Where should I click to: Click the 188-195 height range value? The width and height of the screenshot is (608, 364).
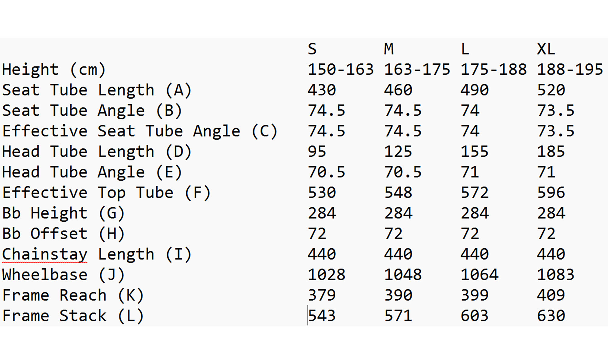pyautogui.click(x=570, y=70)
